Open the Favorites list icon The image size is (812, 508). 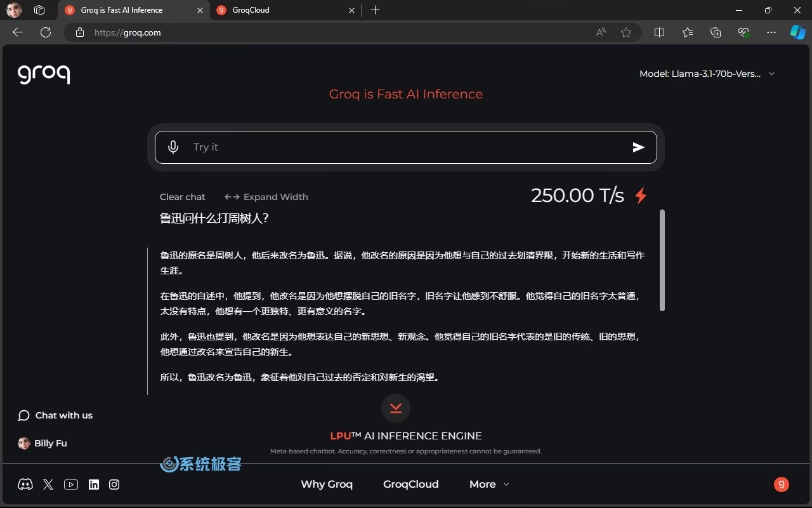(688, 32)
